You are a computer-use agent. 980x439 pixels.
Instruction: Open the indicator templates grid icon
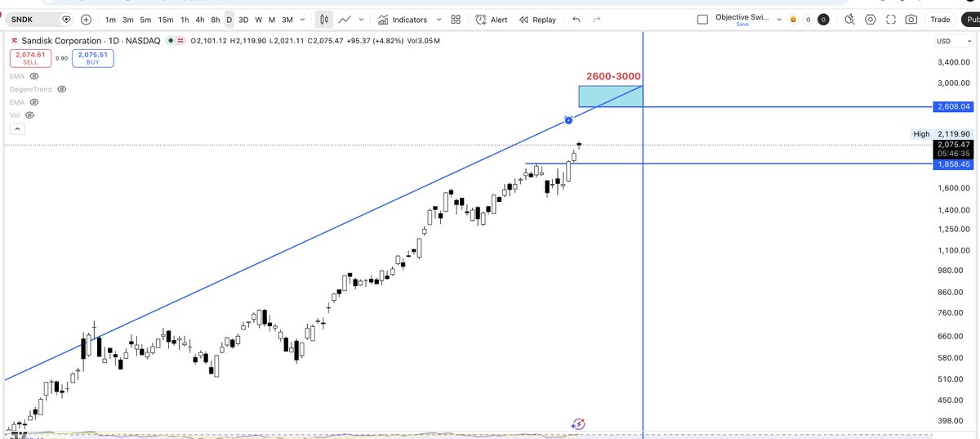click(456, 20)
